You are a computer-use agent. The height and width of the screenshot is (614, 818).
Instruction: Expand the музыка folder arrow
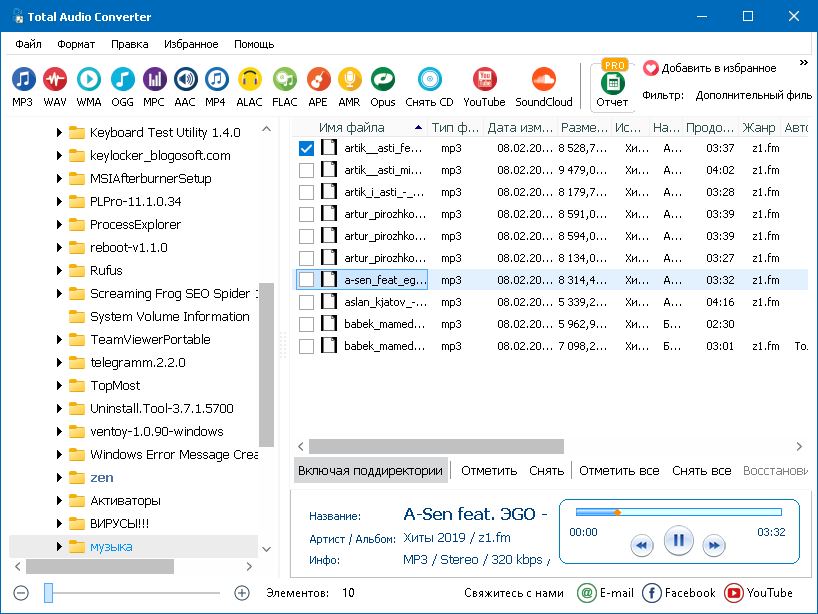pos(59,546)
